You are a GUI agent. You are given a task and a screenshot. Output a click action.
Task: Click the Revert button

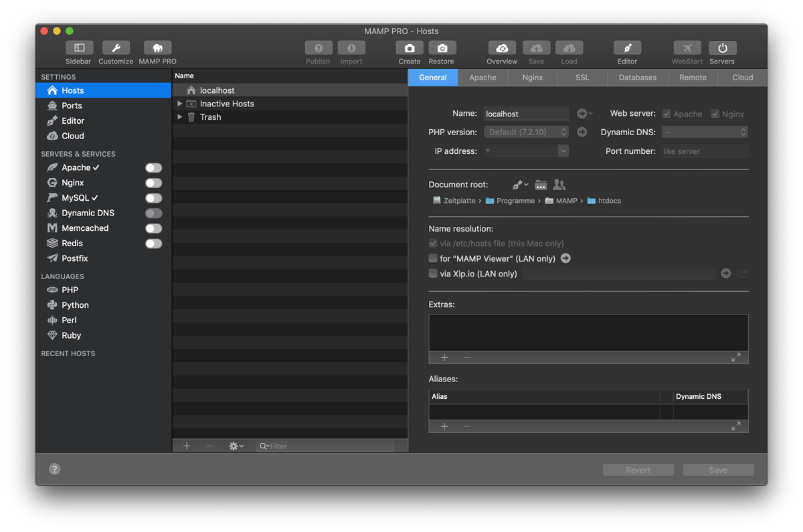(638, 470)
